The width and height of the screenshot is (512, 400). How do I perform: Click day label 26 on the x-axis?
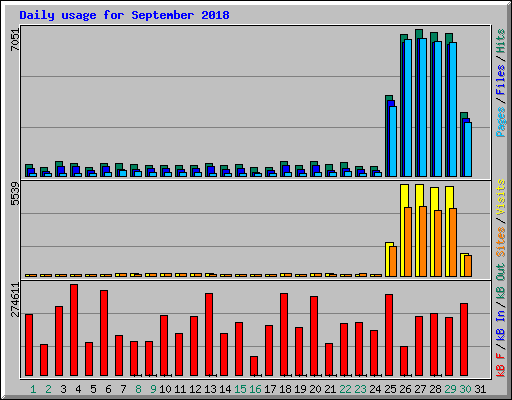pyautogui.click(x=405, y=389)
